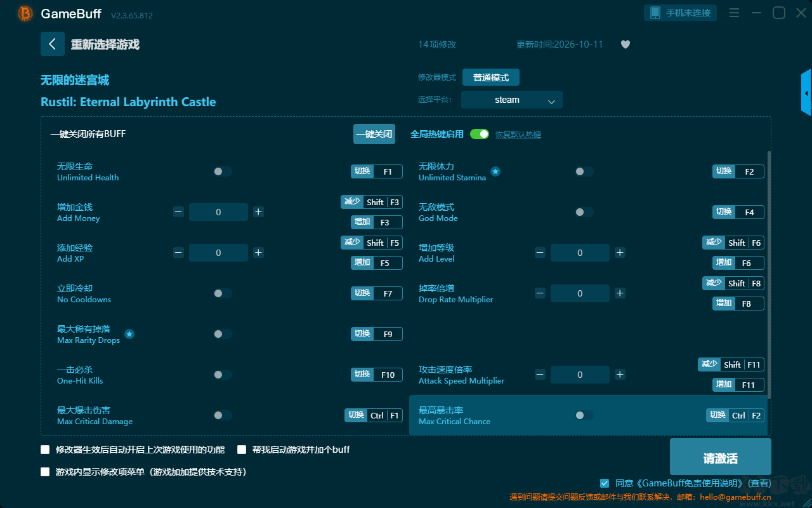Click minus to decrease Add Level

tap(540, 253)
